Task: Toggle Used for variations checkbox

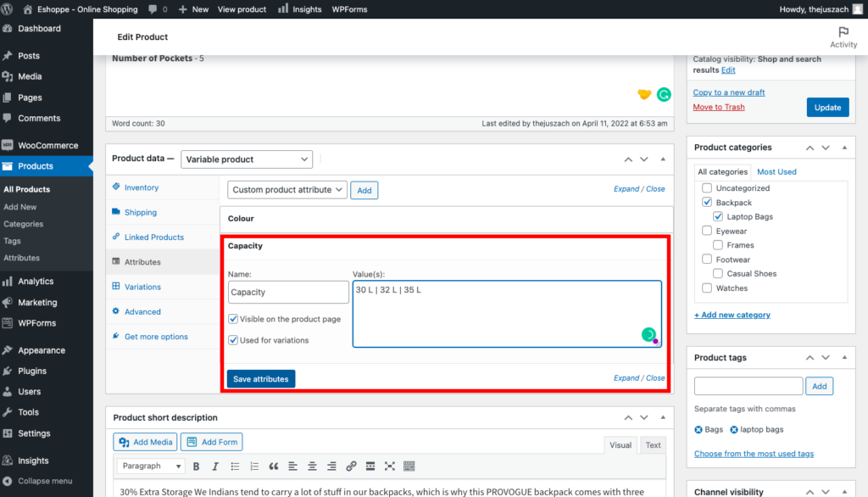Action: click(x=233, y=340)
